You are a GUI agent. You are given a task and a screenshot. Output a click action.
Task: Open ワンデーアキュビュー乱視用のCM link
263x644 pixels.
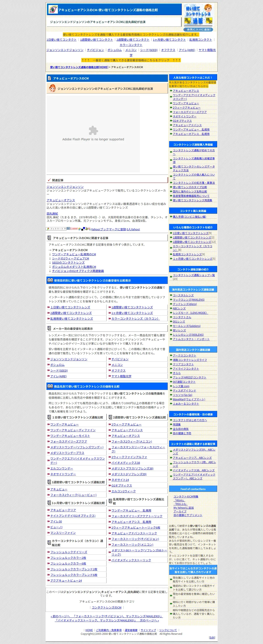point(74,254)
